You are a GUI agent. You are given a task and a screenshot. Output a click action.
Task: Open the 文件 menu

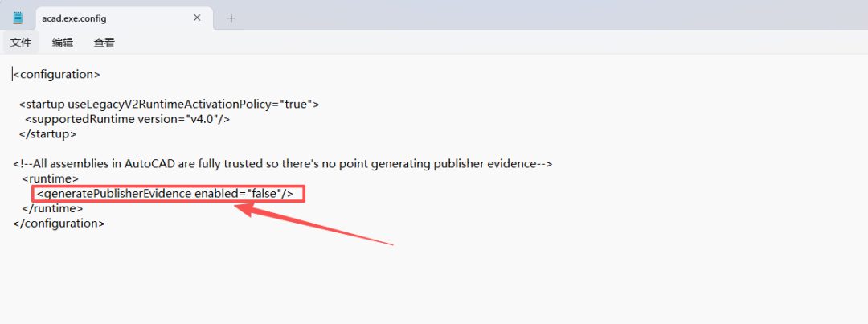[x=21, y=43]
